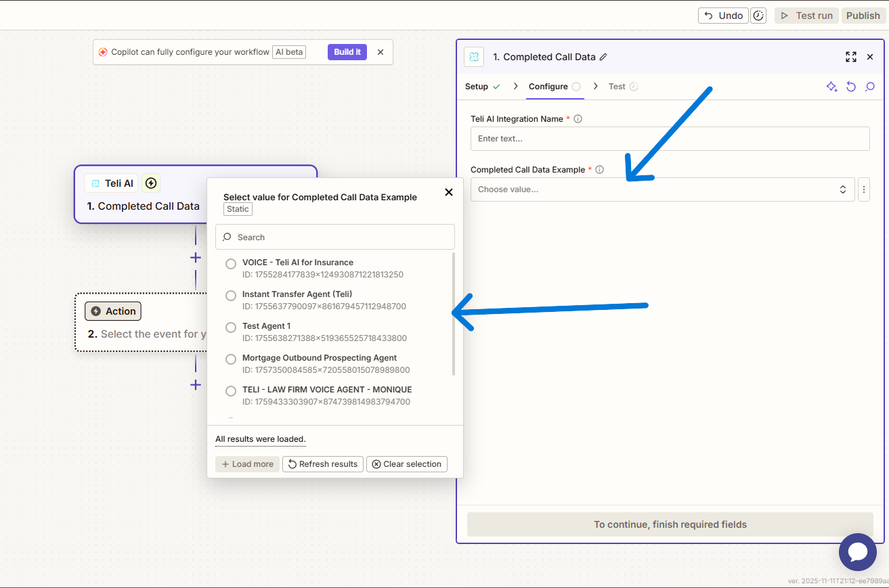Click the Static badge in popup

tap(238, 209)
